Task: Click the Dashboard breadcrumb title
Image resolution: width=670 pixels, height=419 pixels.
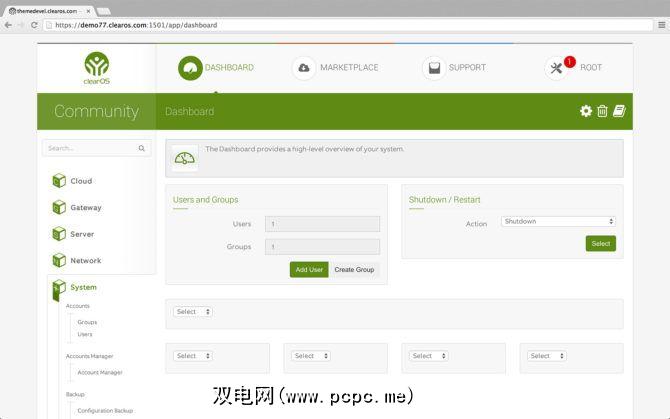Action: 189,111
